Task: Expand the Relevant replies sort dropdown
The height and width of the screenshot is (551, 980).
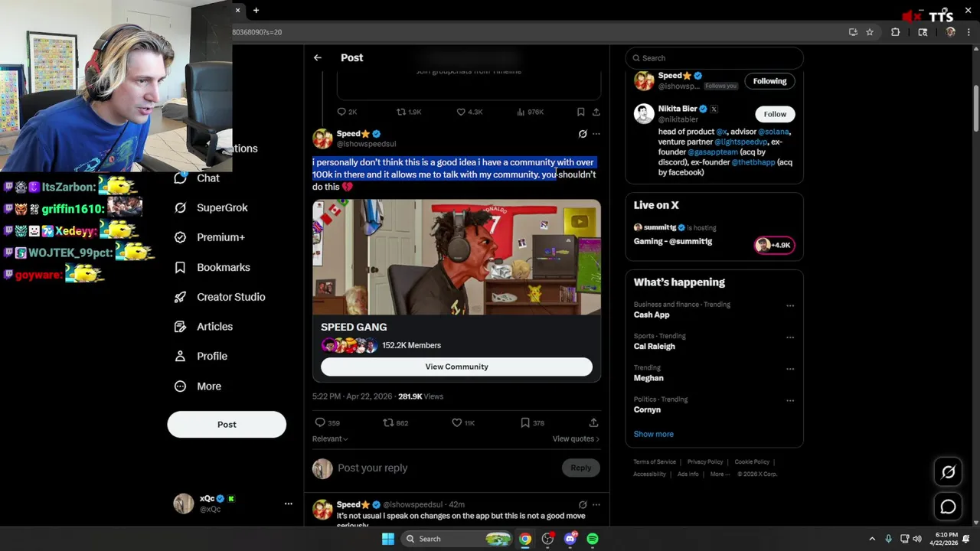Action: [x=330, y=439]
